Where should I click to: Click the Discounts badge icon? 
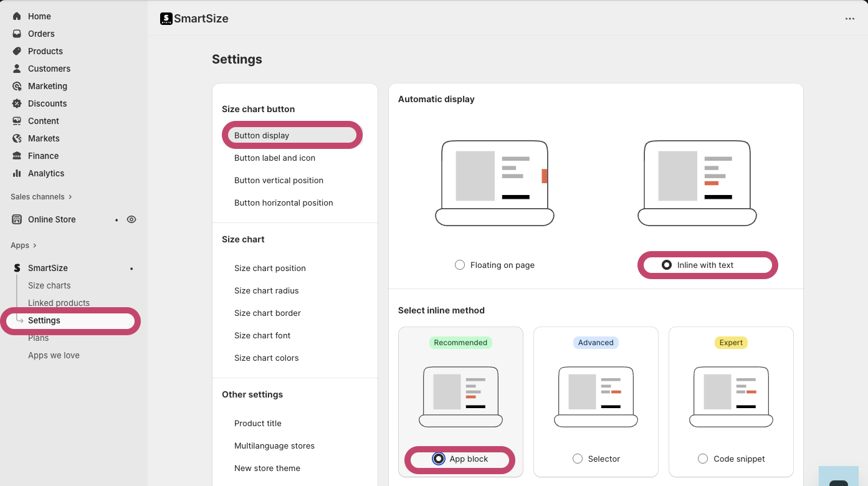tap(17, 103)
